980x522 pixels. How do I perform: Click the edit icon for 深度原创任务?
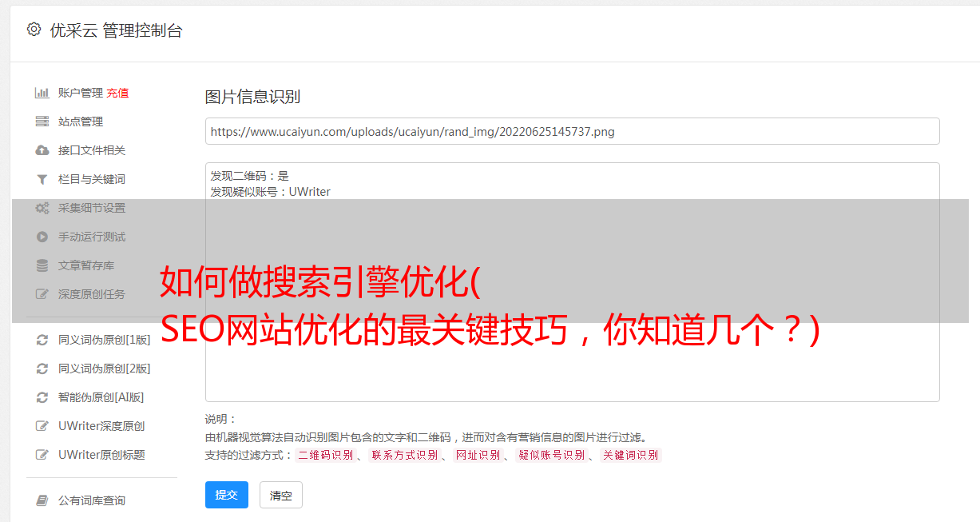(x=42, y=294)
